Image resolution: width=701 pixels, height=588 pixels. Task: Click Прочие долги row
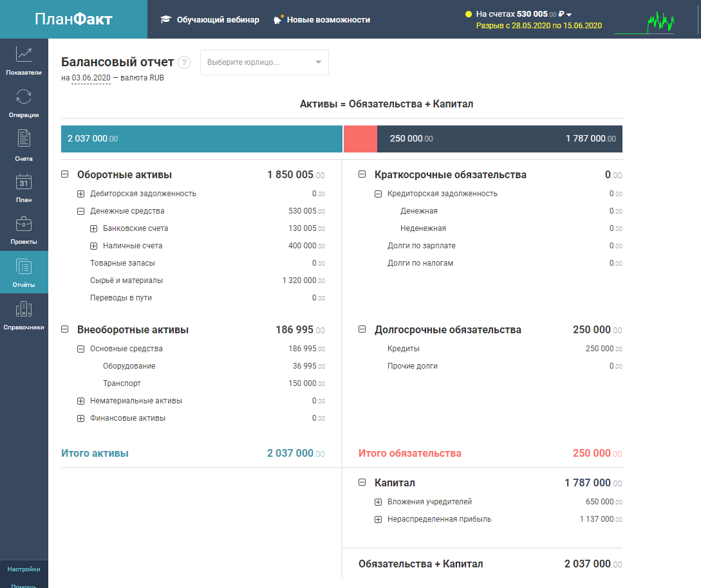[505, 366]
